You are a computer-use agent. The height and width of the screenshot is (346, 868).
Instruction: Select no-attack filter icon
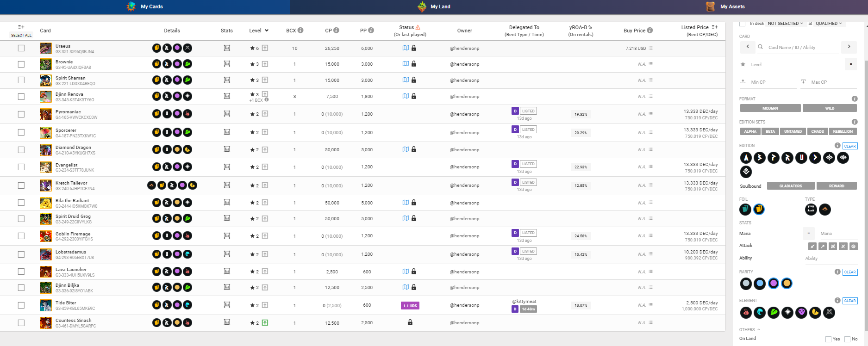coord(854,247)
